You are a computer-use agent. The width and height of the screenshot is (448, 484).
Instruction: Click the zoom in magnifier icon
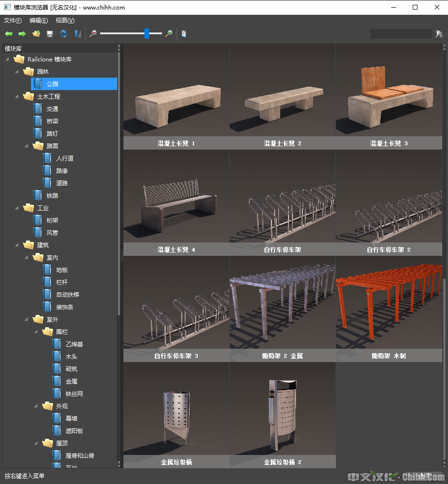[x=168, y=34]
